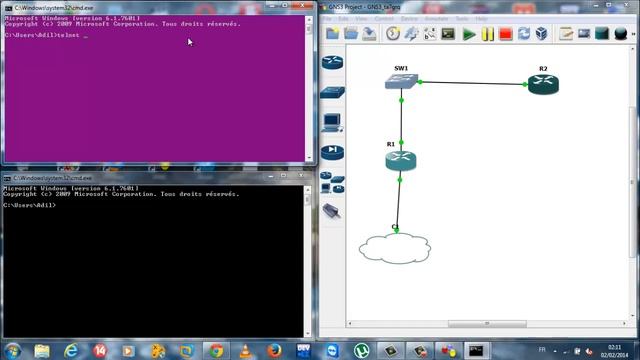
Task: Open console to all devices icon
Action: [448, 33]
